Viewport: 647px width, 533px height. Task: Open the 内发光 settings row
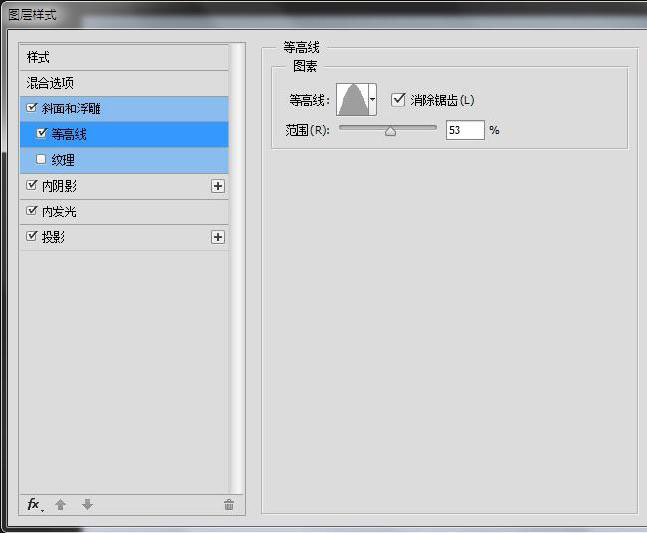click(124, 212)
